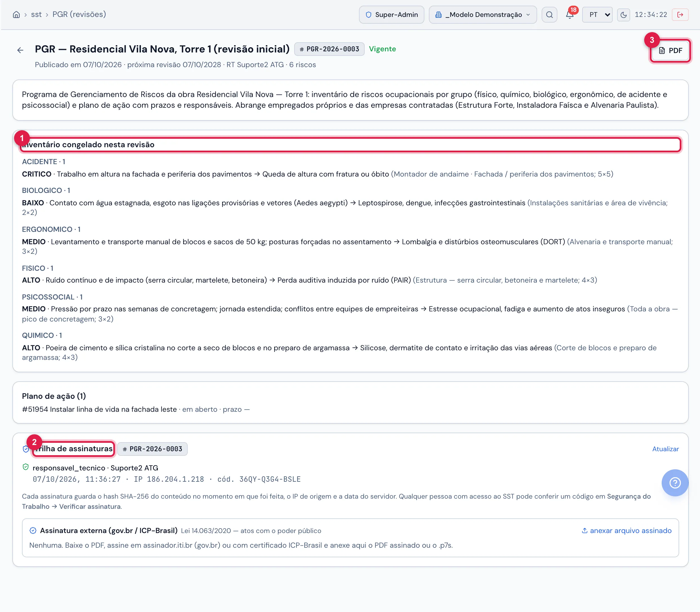
Task: Click the red logout icon
Action: coord(680,15)
